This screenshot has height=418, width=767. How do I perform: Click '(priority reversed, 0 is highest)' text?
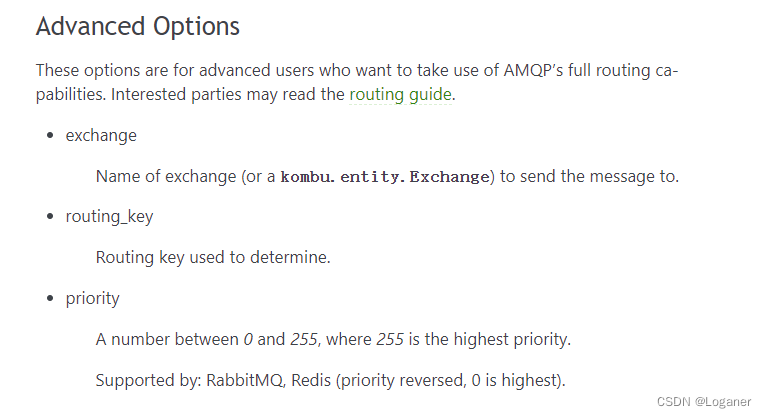pyautogui.click(x=451, y=380)
